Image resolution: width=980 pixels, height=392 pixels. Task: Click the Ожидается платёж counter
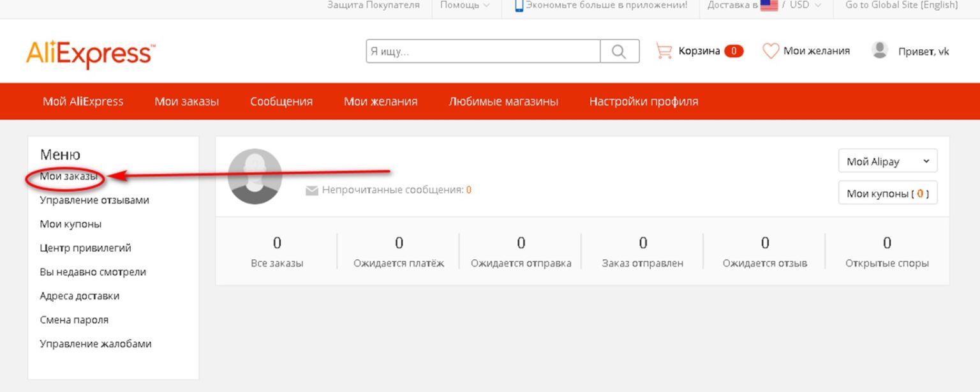coord(399,252)
